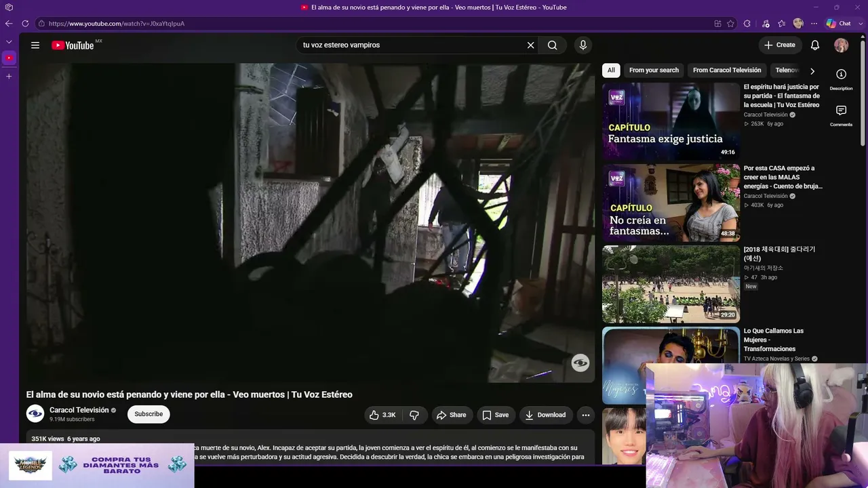This screenshot has height=488, width=868.
Task: Open Caracol Televisión channel avatar
Action: [x=35, y=413]
